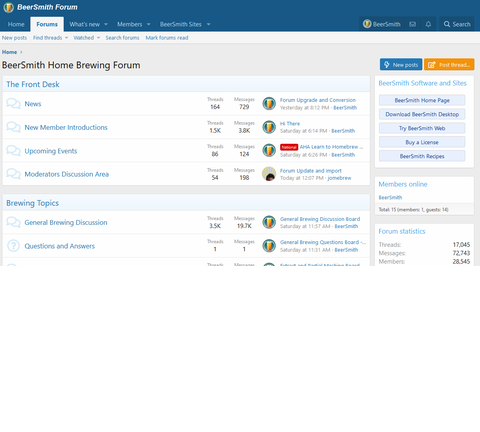Expand the Members dropdown arrow
Viewport: 480px width, 432px height.
(149, 24)
